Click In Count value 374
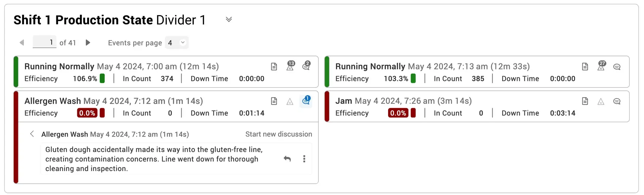 [x=167, y=78]
